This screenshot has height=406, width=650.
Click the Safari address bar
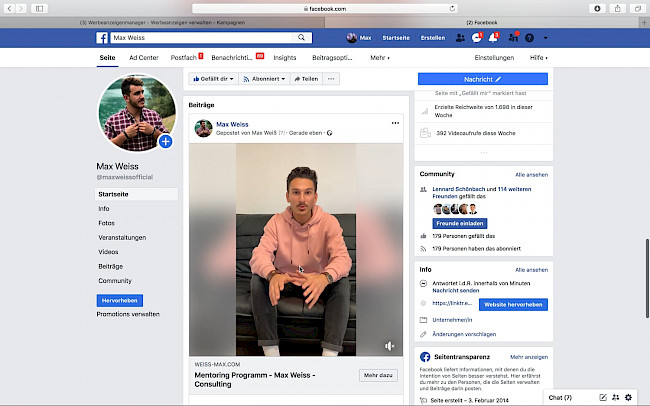click(x=325, y=8)
